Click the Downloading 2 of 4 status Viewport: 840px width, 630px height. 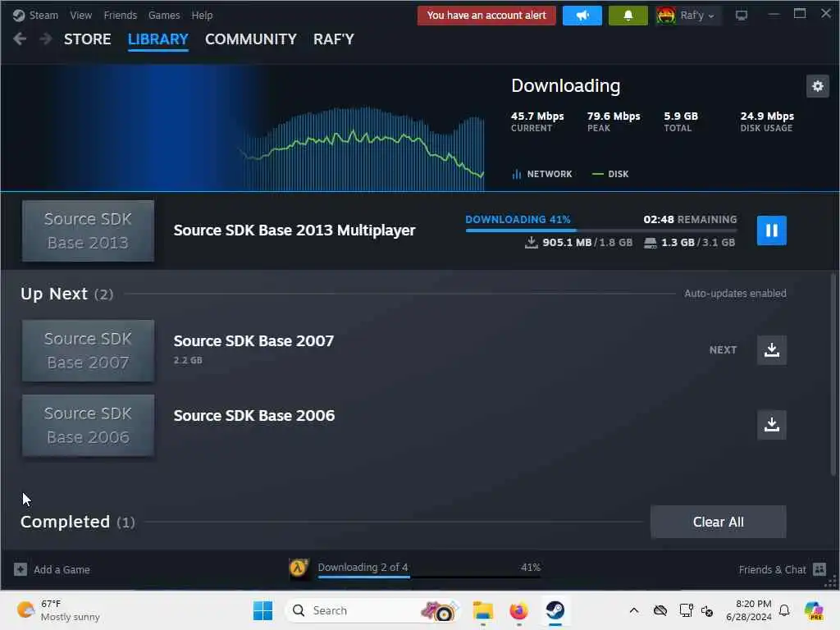pyautogui.click(x=363, y=568)
